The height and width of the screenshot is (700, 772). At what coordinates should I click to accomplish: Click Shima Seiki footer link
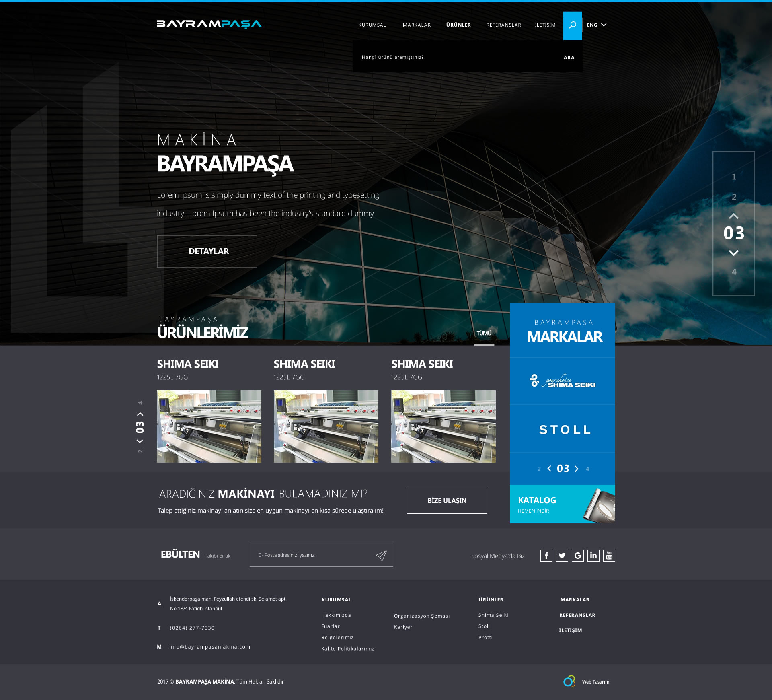pos(493,615)
